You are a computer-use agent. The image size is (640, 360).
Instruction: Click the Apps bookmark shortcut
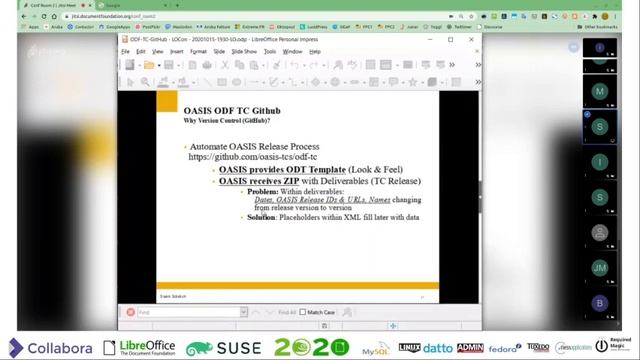[x=30, y=27]
